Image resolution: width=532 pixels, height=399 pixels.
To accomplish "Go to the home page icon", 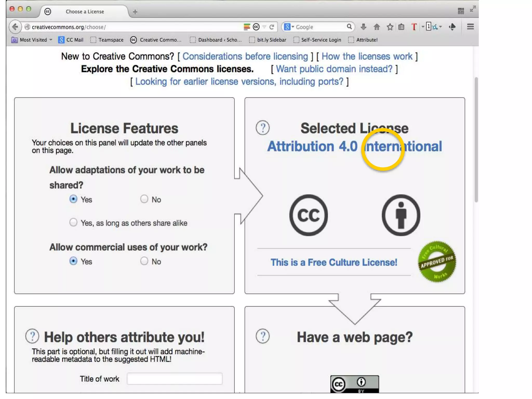I will click(x=376, y=27).
